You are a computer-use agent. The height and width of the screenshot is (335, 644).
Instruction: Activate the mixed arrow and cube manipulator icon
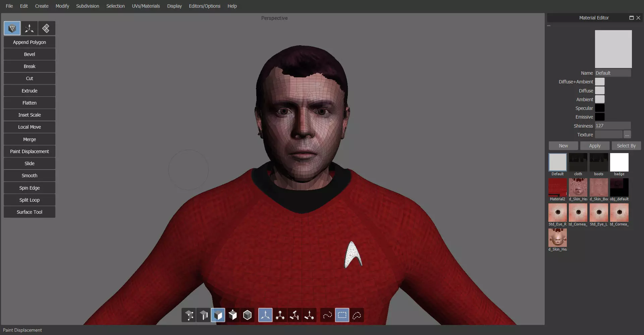click(x=309, y=315)
